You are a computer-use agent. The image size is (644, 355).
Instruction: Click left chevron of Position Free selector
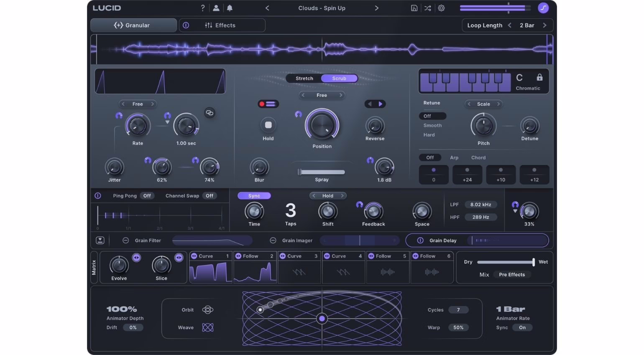pos(303,95)
